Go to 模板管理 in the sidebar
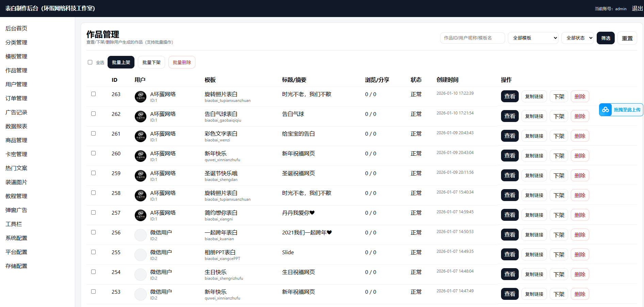Image resolution: width=644 pixels, height=307 pixels. 16,56
